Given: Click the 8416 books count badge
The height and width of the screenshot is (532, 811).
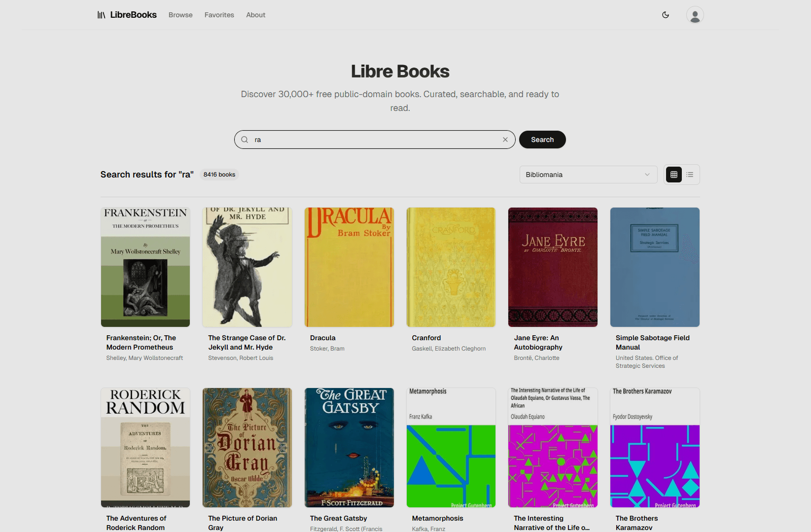Looking at the screenshot, I should (219, 174).
